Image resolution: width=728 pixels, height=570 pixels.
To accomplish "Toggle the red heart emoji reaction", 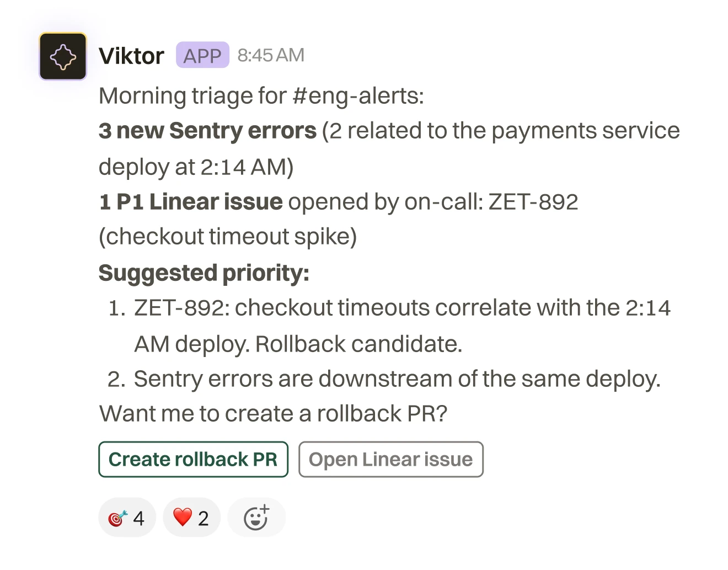I will 191,518.
